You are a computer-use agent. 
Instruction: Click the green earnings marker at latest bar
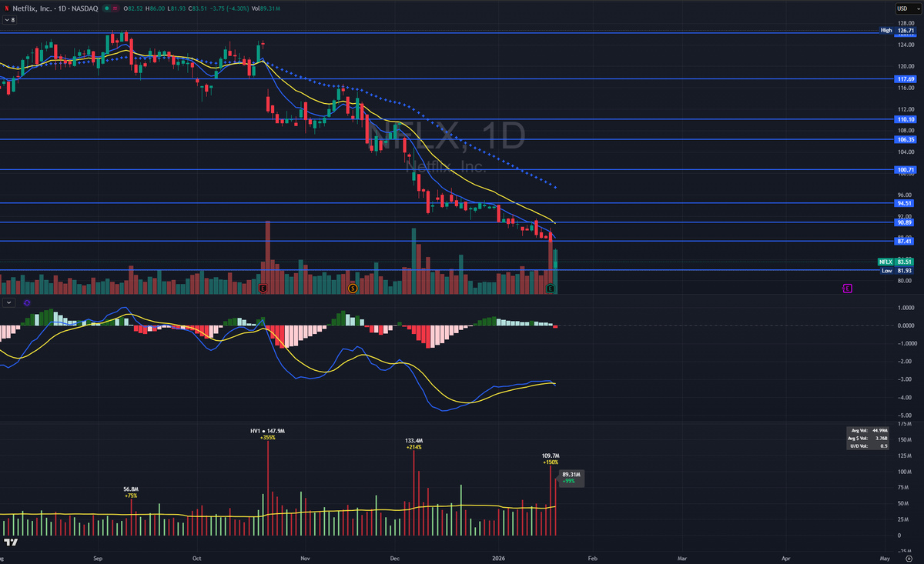coord(551,288)
